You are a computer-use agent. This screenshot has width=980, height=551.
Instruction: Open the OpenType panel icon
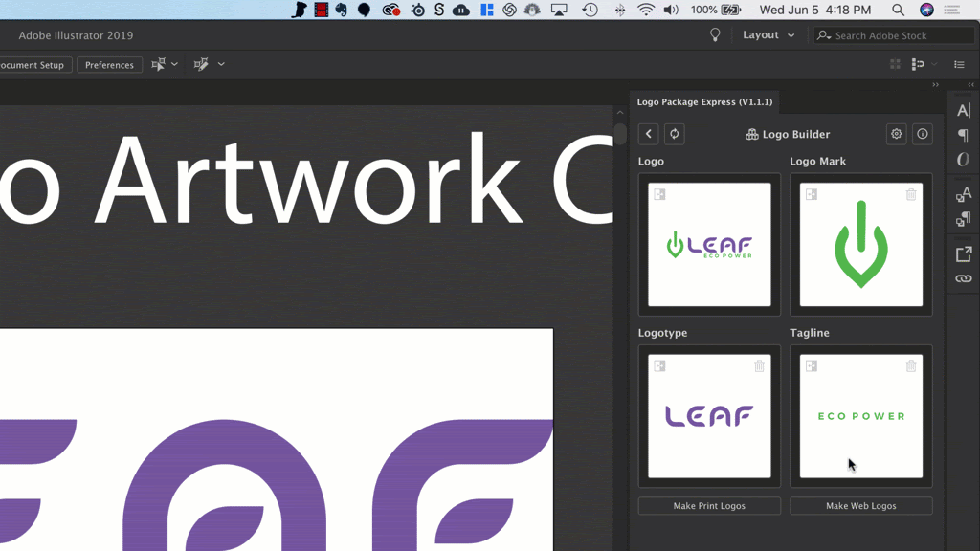pos(963,160)
